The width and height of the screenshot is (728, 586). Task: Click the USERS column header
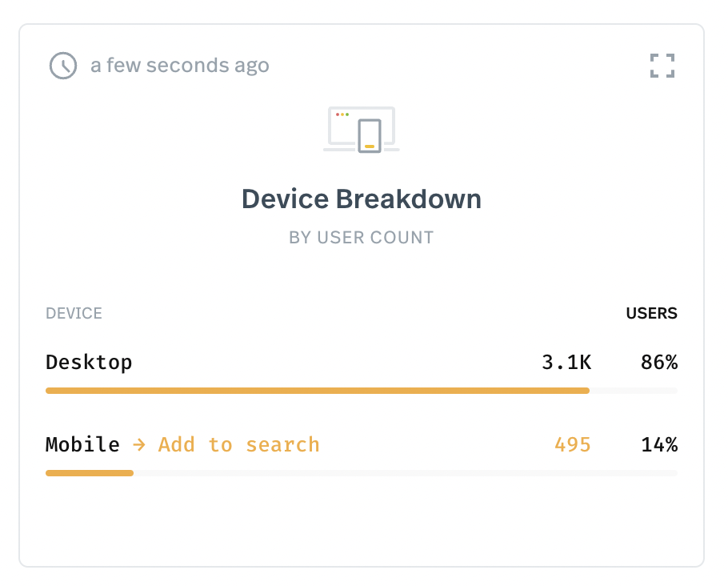click(651, 313)
